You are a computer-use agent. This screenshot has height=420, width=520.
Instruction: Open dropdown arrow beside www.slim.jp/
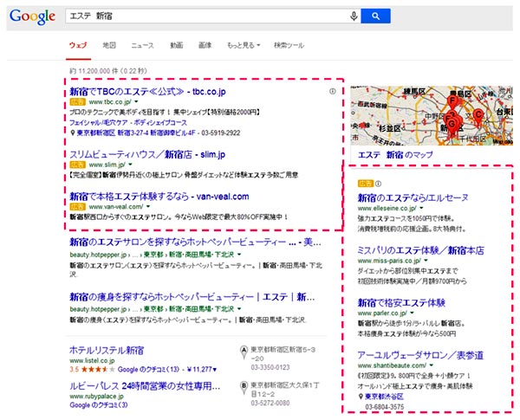click(x=130, y=165)
